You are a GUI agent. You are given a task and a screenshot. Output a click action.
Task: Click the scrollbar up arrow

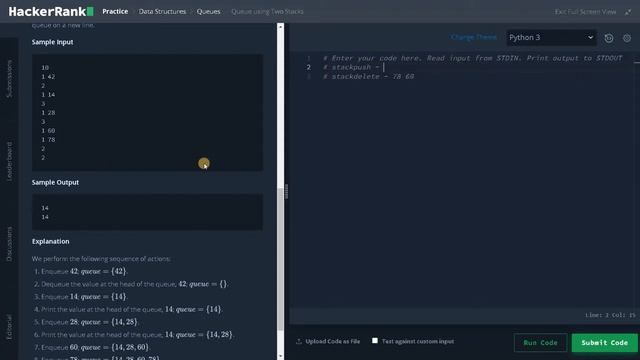pyautogui.click(x=280, y=27)
